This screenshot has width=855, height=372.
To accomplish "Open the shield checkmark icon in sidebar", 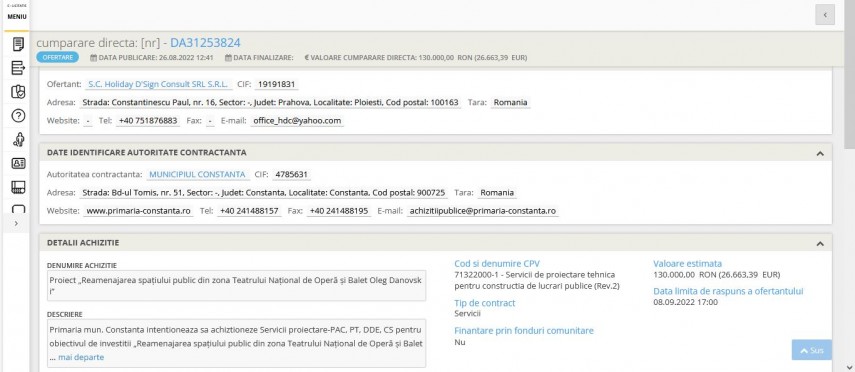I will click(18, 92).
